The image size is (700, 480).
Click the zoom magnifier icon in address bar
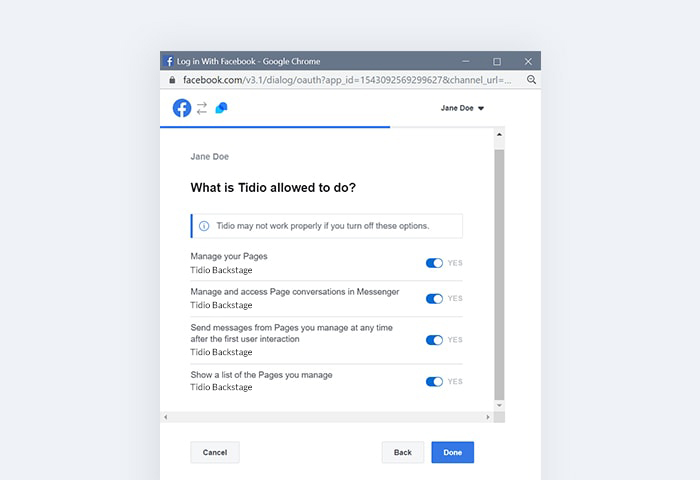pos(531,79)
